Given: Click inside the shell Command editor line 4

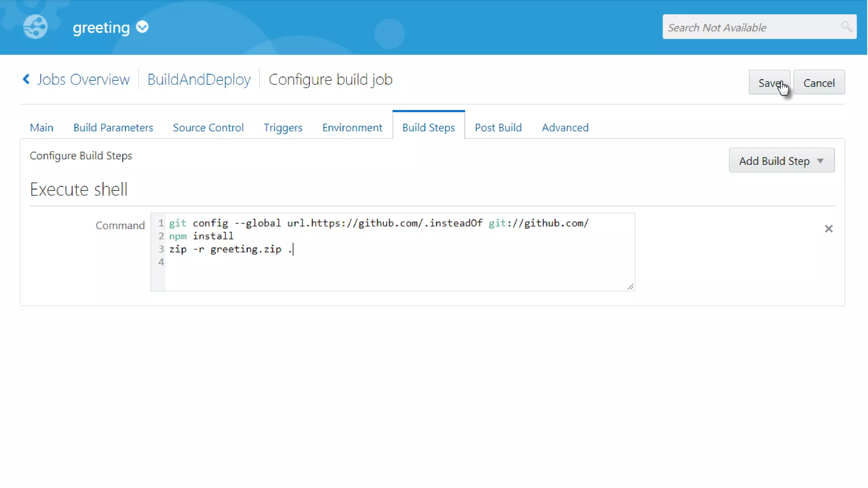Looking at the screenshot, I should click(297, 262).
